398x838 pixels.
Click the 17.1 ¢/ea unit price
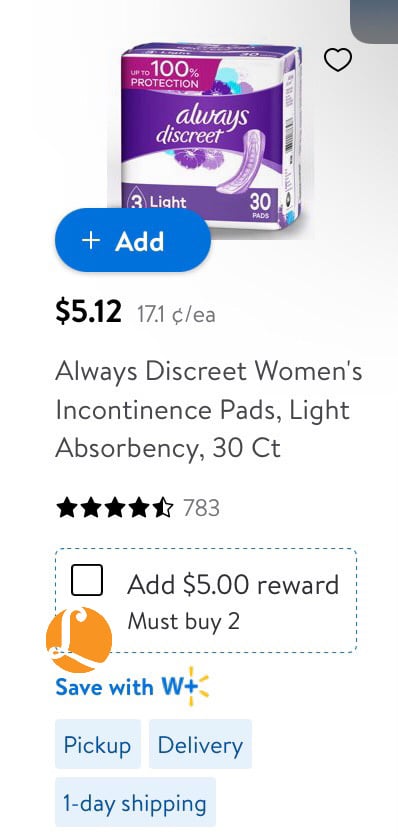pos(176,315)
